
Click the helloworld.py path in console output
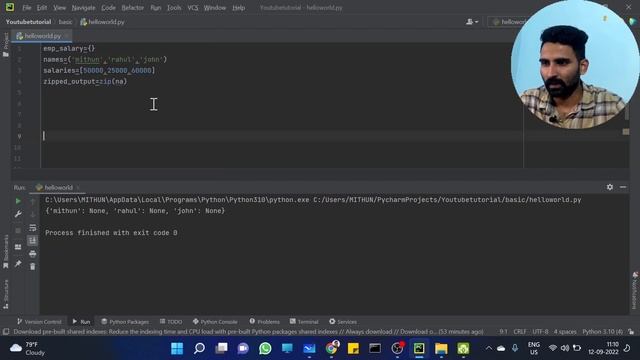click(x=447, y=200)
